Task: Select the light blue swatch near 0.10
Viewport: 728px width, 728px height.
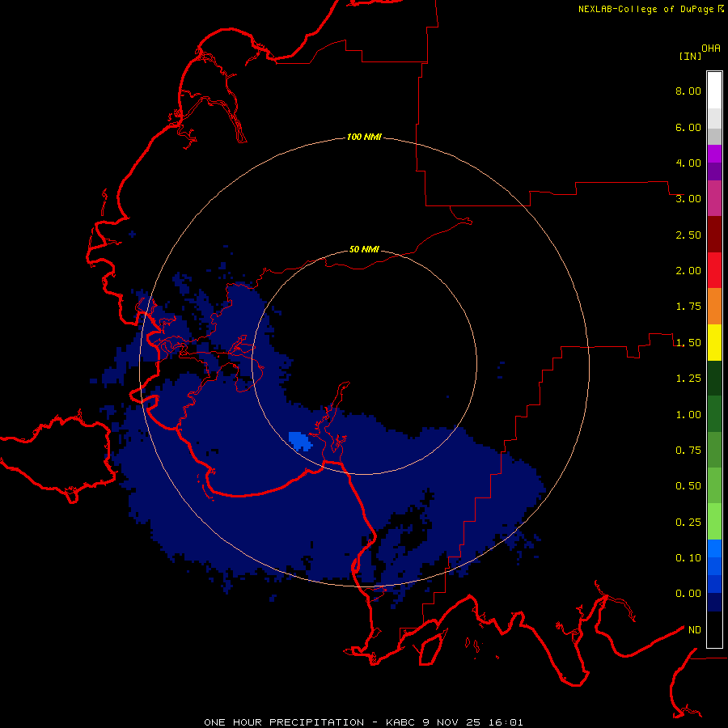Action: coord(714,548)
